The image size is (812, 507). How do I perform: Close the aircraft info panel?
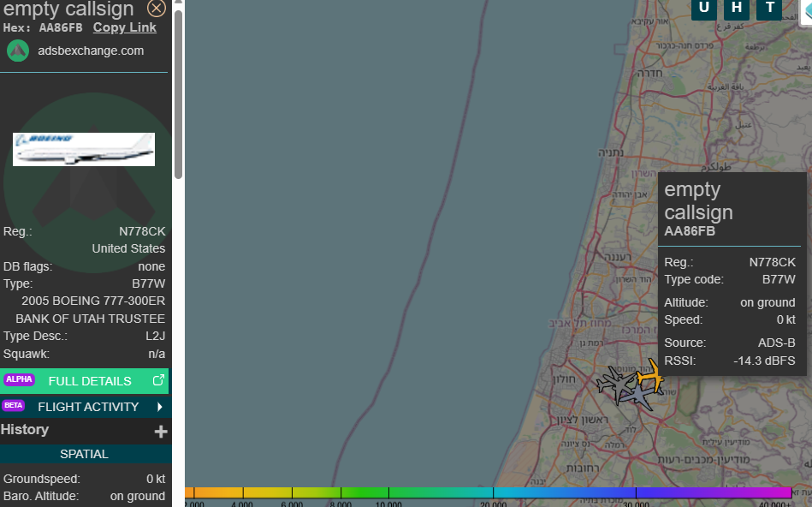click(x=157, y=9)
